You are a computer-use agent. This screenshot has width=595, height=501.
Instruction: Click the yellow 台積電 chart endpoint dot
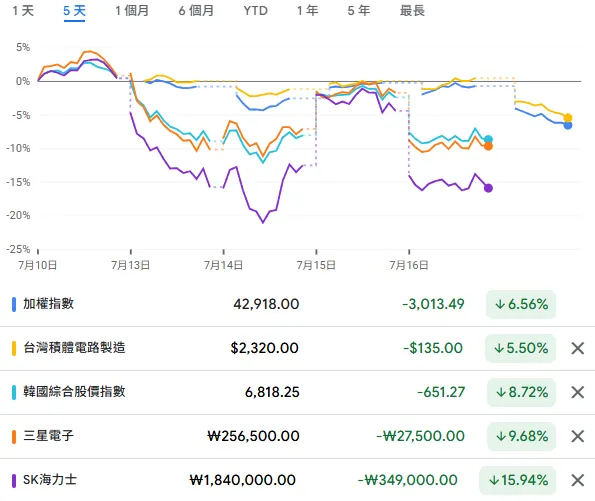pos(568,118)
